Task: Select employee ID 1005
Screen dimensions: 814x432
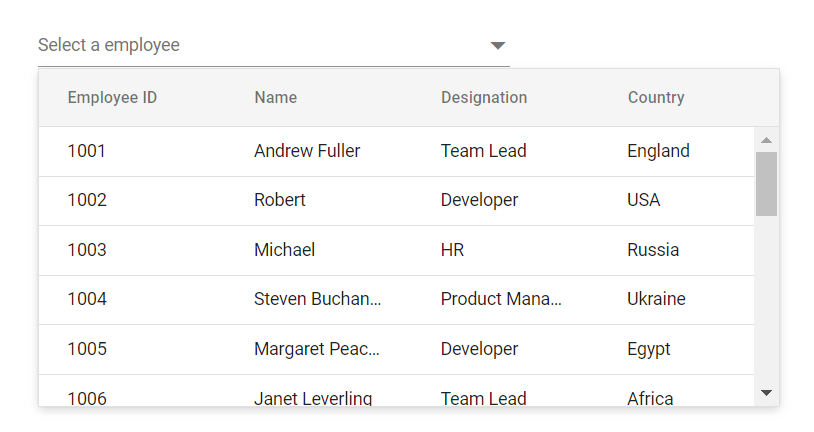Action: pos(87,349)
